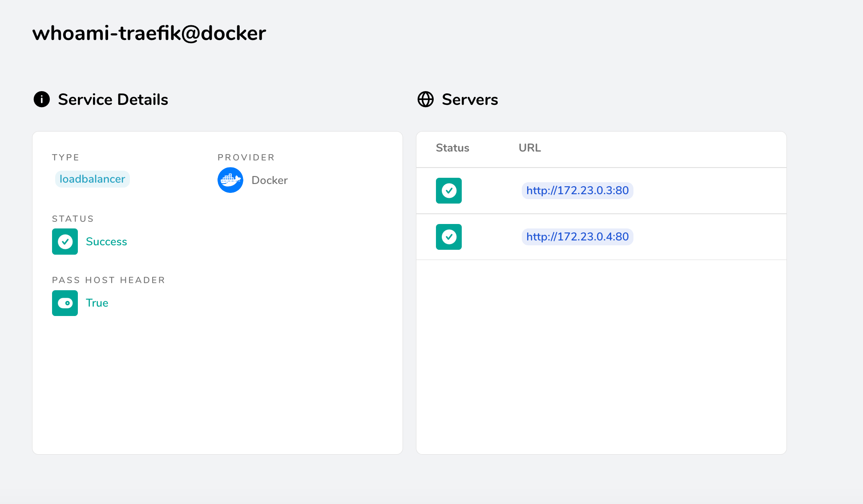Image resolution: width=863 pixels, height=504 pixels.
Task: Click the Docker provider logo
Action: 230,180
